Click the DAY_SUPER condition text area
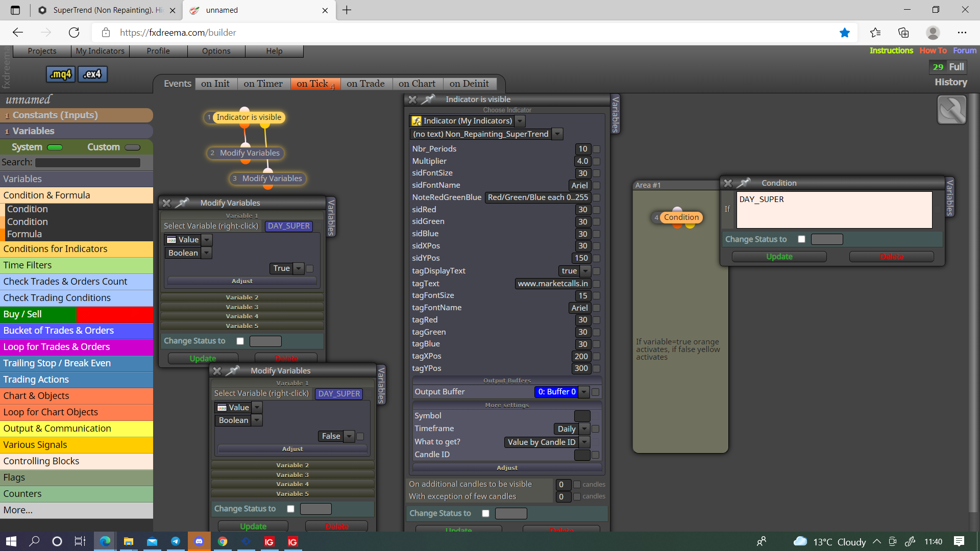 tap(834, 210)
